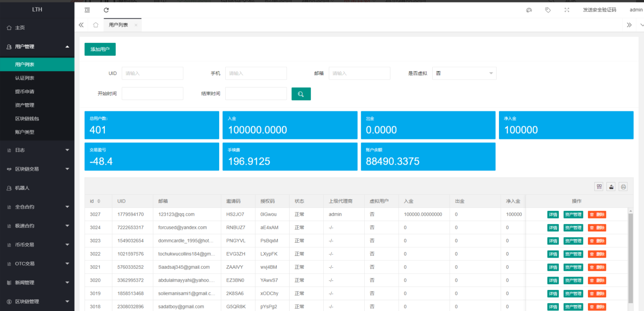Click the green search magnifier button

(x=301, y=94)
